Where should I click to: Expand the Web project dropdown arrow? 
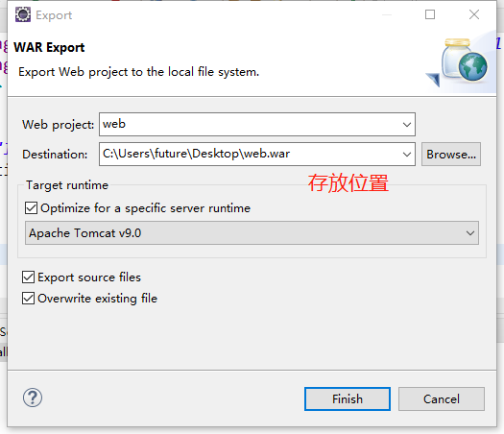coord(407,125)
